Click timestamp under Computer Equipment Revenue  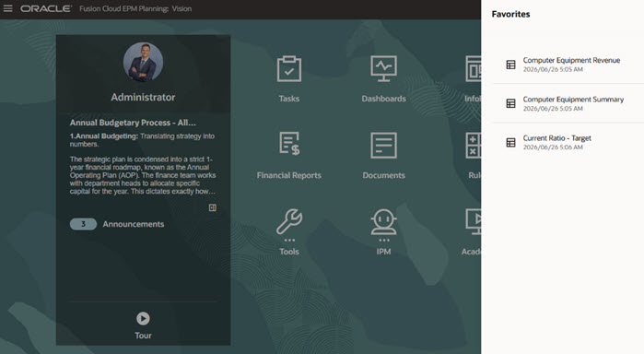(553, 69)
